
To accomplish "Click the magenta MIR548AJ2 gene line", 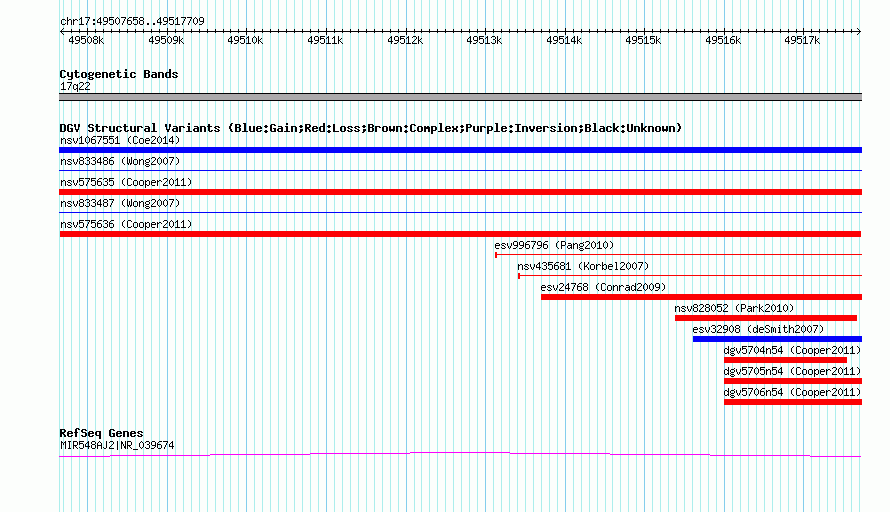I will [460, 454].
